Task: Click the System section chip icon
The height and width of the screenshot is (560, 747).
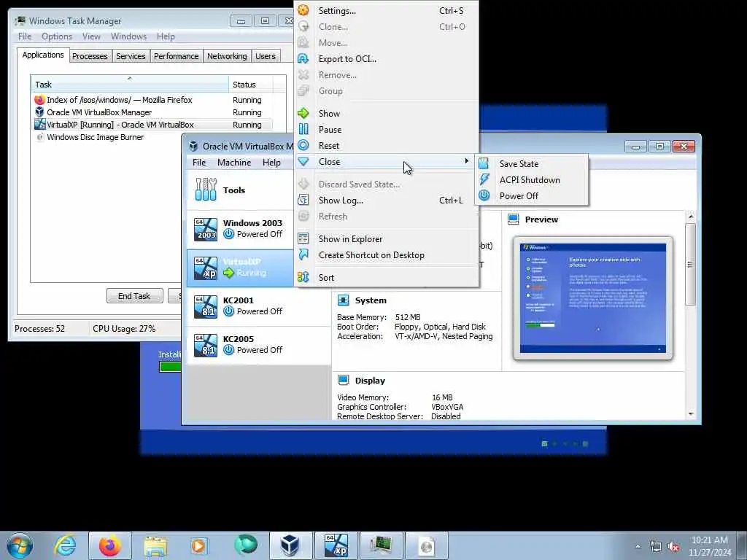Action: 343,300
